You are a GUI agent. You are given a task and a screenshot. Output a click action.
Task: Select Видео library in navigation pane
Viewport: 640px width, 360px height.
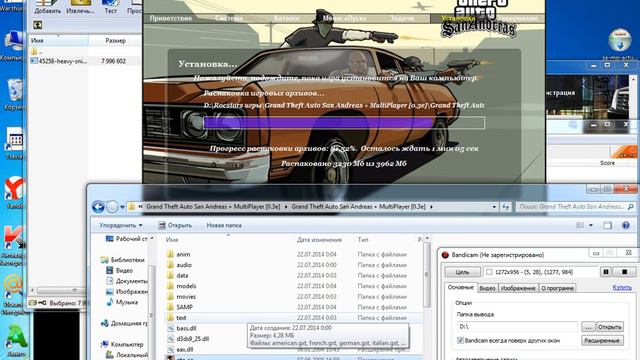point(120,270)
